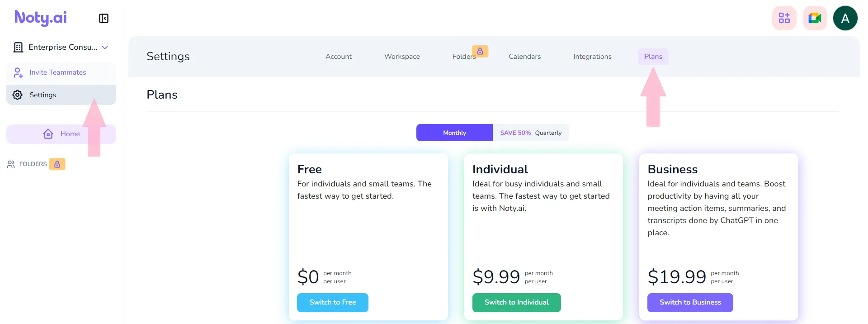Screen dimensions: 868x324
Task: Expand the Enterprise Consu... workspace dropdown
Action: tap(105, 47)
